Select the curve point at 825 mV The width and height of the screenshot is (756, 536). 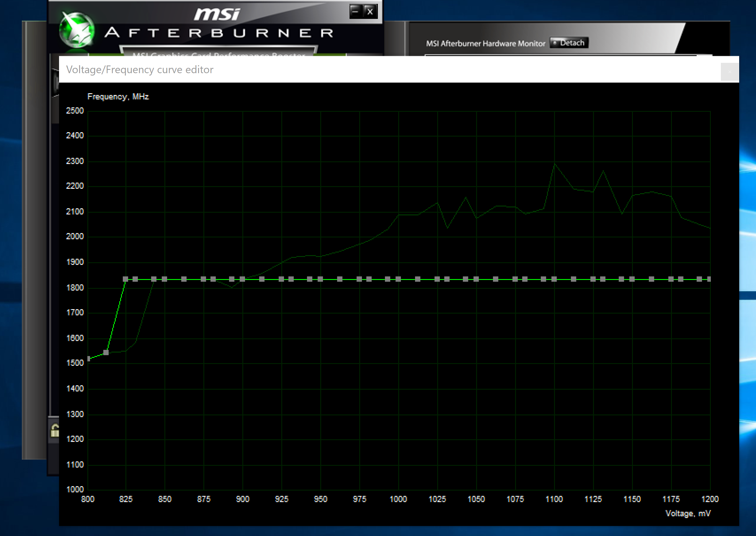coord(125,279)
